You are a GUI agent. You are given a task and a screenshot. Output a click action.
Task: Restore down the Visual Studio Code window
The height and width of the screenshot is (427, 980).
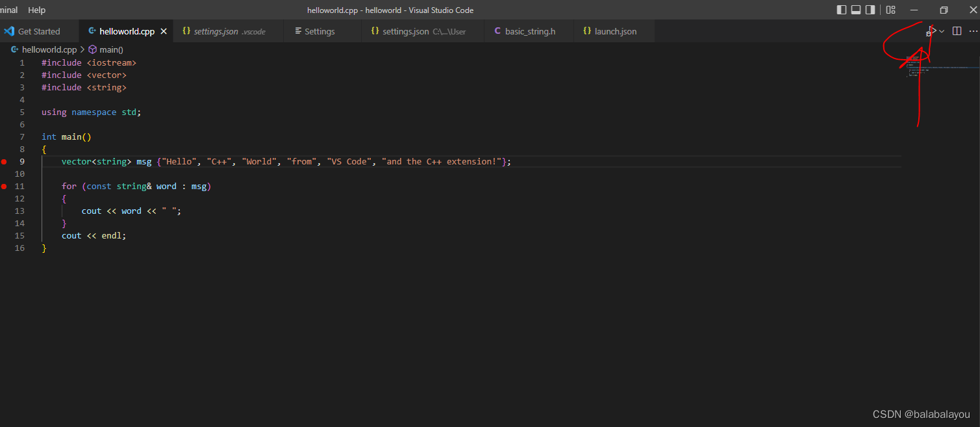pyautogui.click(x=944, y=10)
